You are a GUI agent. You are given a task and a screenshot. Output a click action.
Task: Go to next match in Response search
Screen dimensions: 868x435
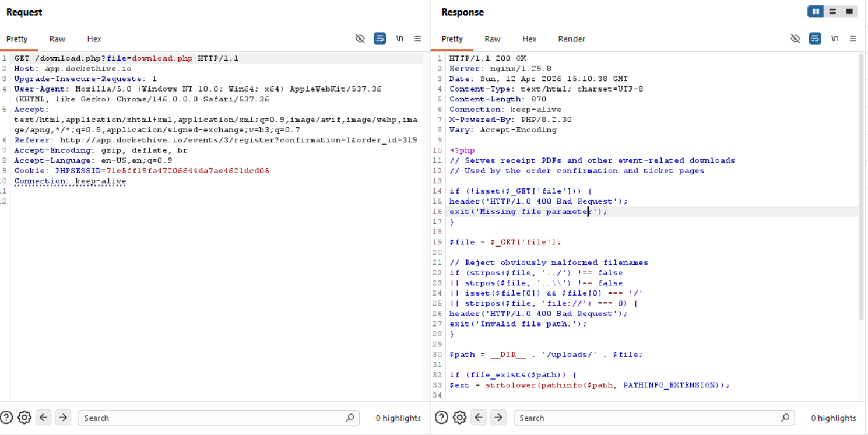click(498, 418)
